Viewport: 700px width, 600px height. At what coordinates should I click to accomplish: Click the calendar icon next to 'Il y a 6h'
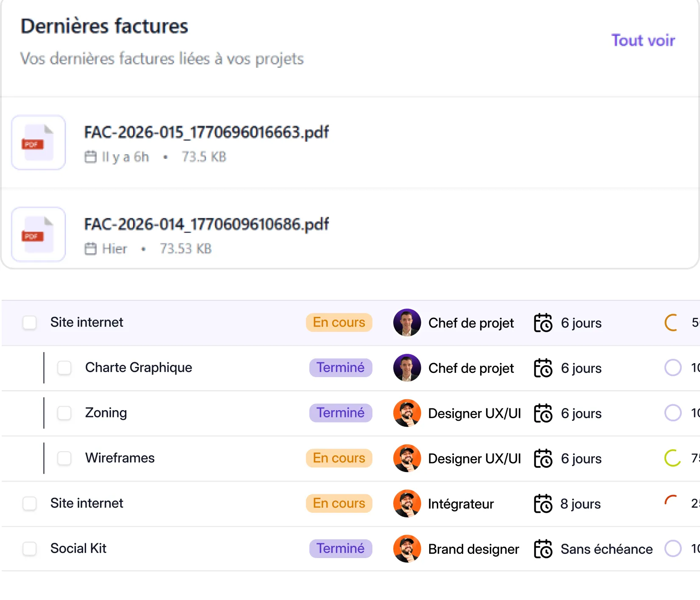tap(90, 156)
